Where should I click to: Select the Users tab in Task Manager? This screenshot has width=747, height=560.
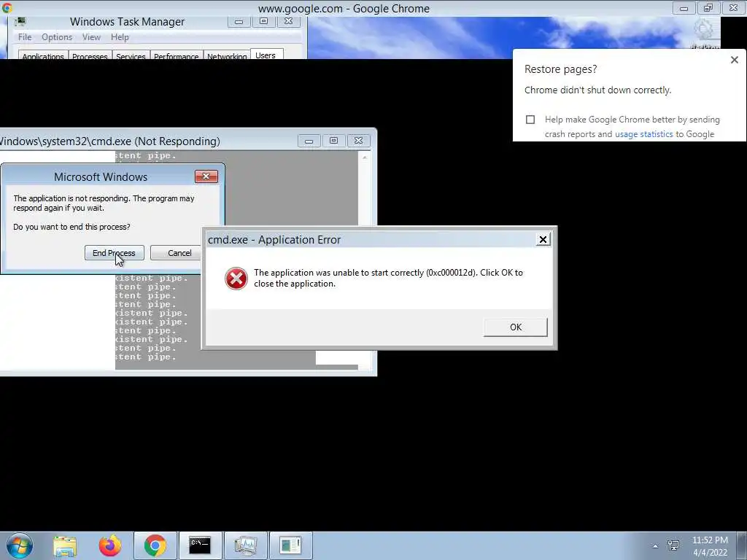point(266,54)
